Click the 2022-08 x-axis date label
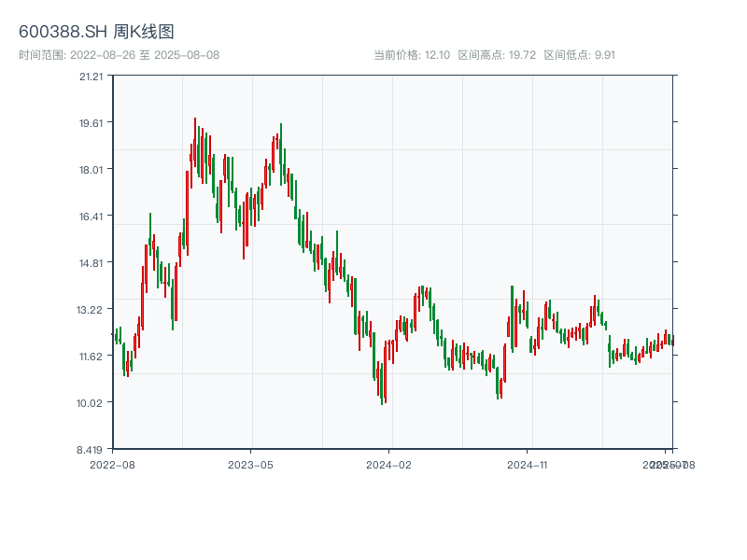Screen dimensions: 747x560 click(112, 464)
